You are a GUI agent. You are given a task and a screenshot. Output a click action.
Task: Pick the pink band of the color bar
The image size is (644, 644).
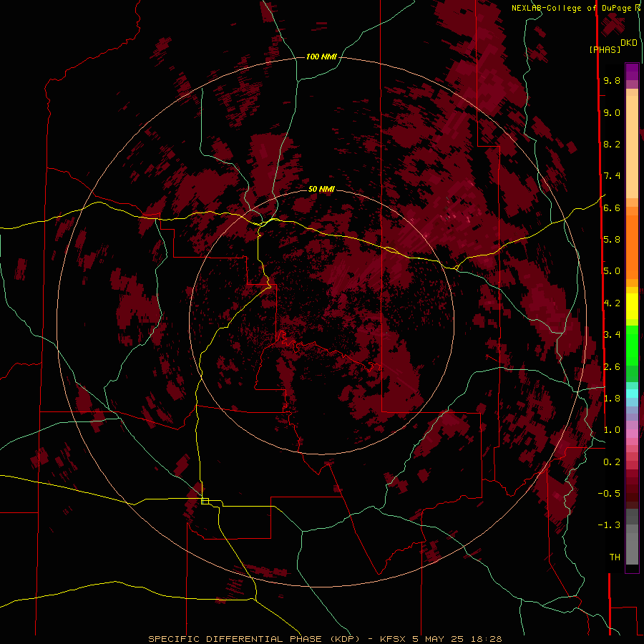pos(632,434)
